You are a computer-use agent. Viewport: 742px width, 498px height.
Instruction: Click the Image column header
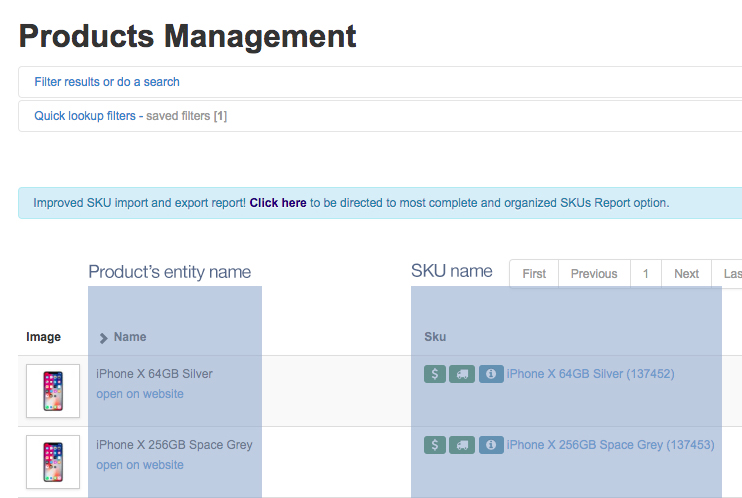(x=43, y=337)
